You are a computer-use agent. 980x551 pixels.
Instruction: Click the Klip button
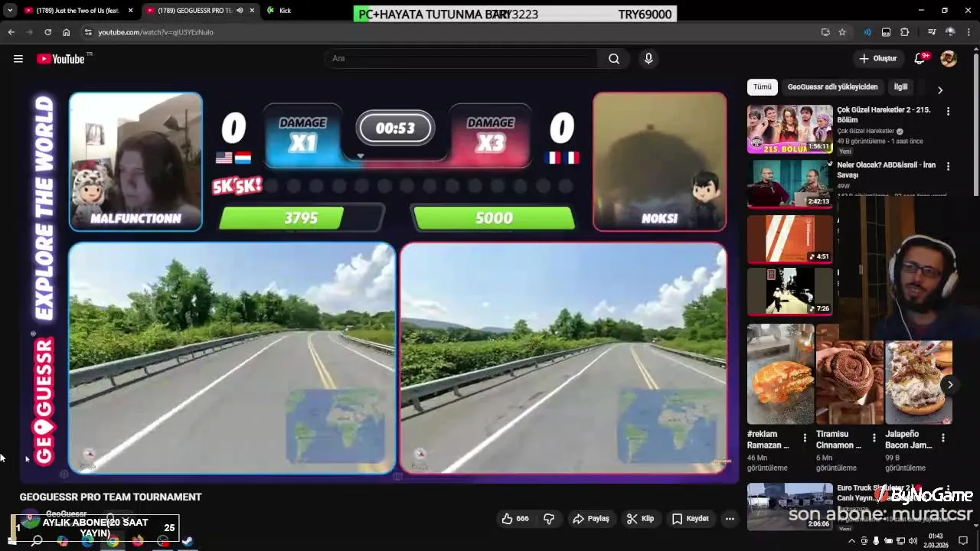click(x=640, y=519)
